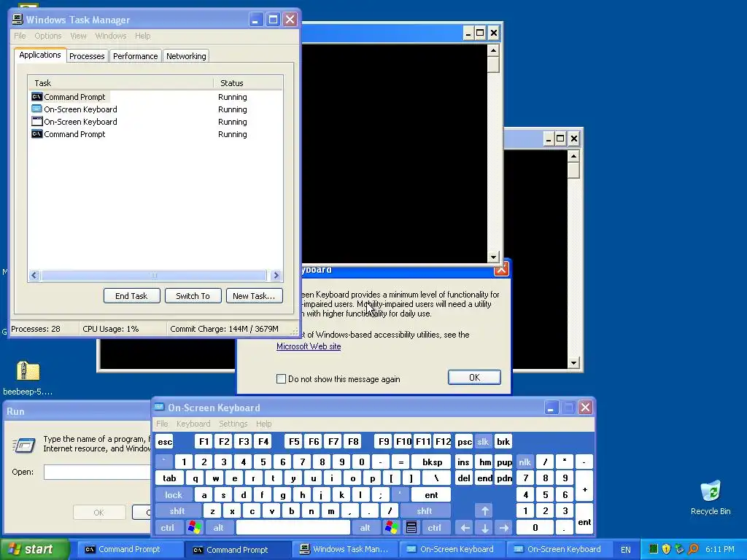
Task: Select the beebeep zip folder icon
Action: point(28,371)
